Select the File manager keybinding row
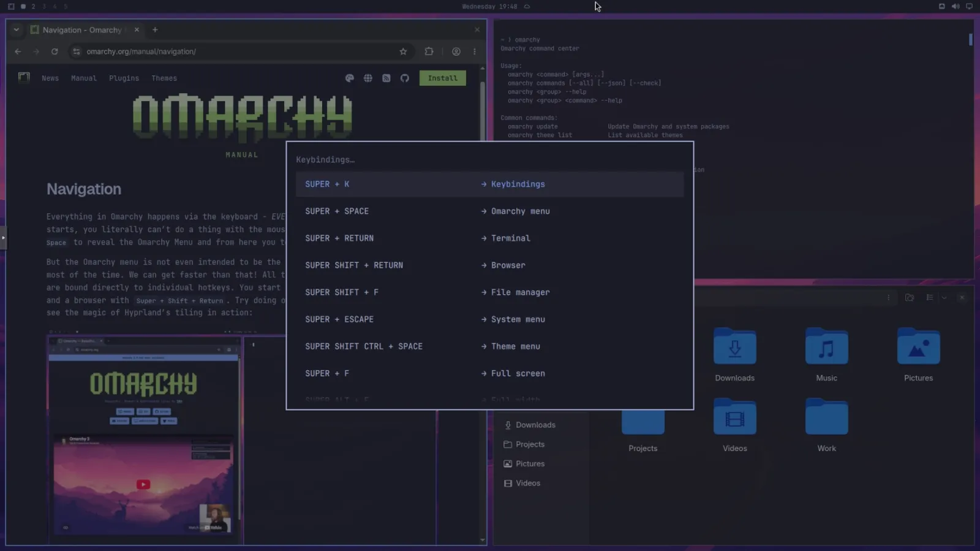Viewport: 980px width, 551px height. click(x=489, y=292)
